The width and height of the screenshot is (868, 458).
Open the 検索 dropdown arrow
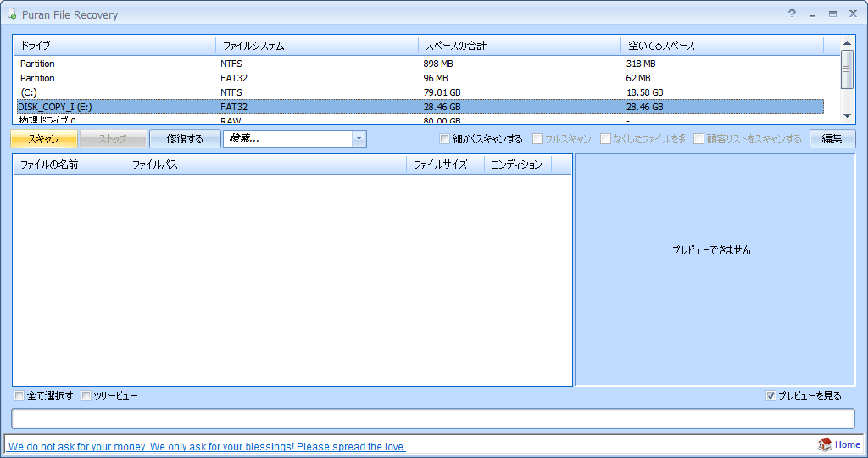(359, 139)
